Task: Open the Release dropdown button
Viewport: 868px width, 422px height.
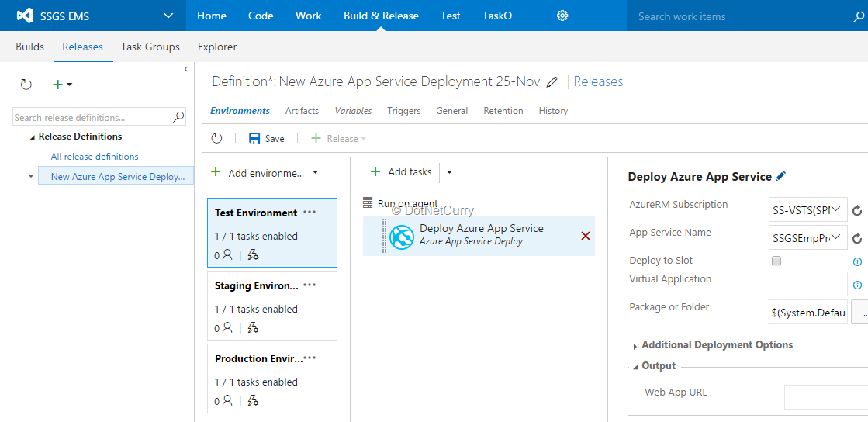Action: coord(339,138)
